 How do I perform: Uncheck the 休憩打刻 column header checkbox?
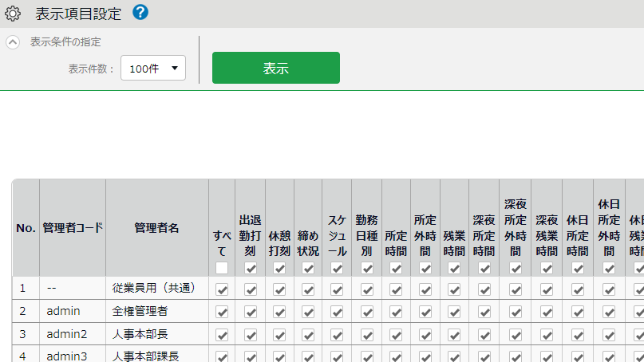279,269
